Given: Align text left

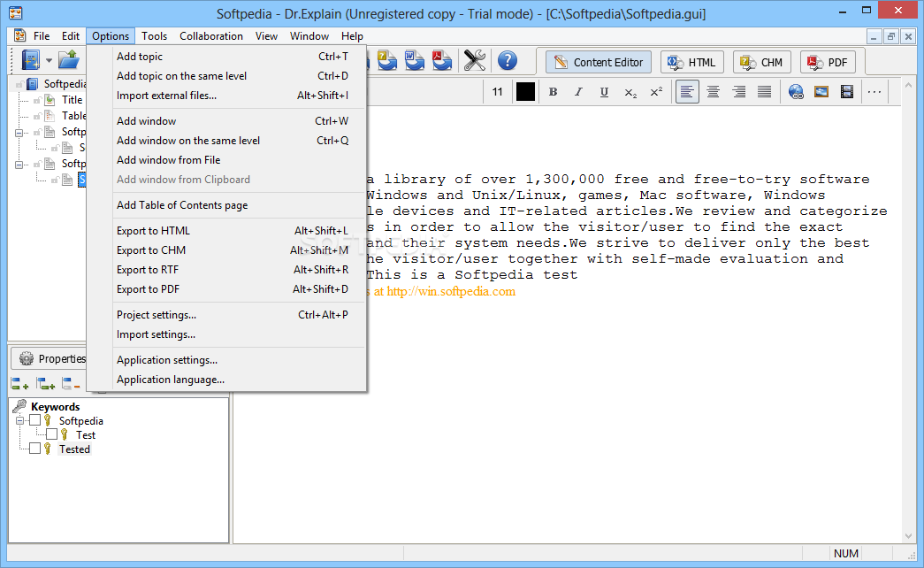Looking at the screenshot, I should tap(687, 91).
